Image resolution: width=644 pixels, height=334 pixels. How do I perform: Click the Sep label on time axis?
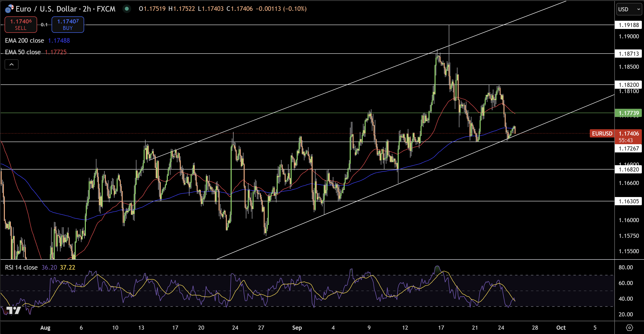click(297, 327)
